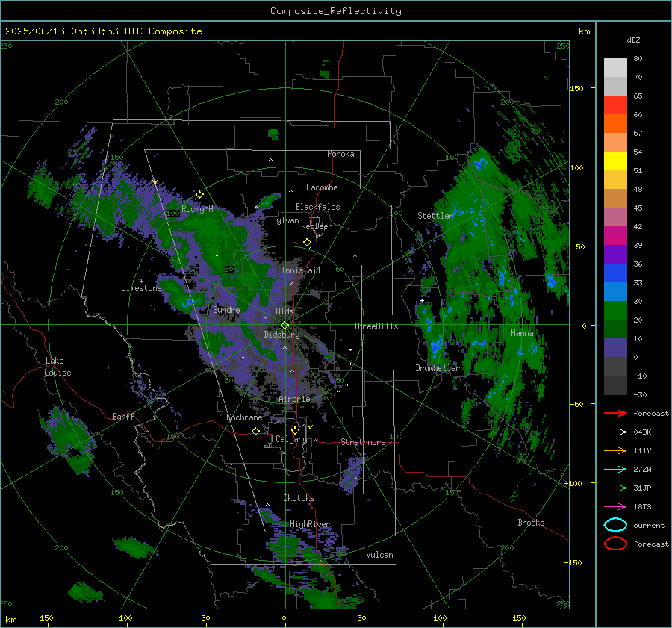Click the magenta 18TS arrow icon
The height and width of the screenshot is (628, 672).
[615, 507]
